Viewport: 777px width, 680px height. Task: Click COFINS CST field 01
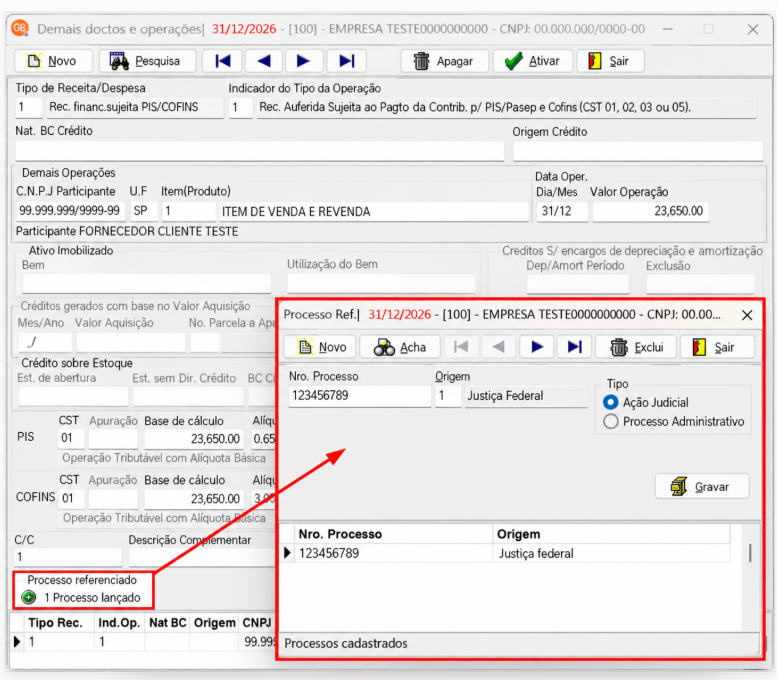click(71, 498)
